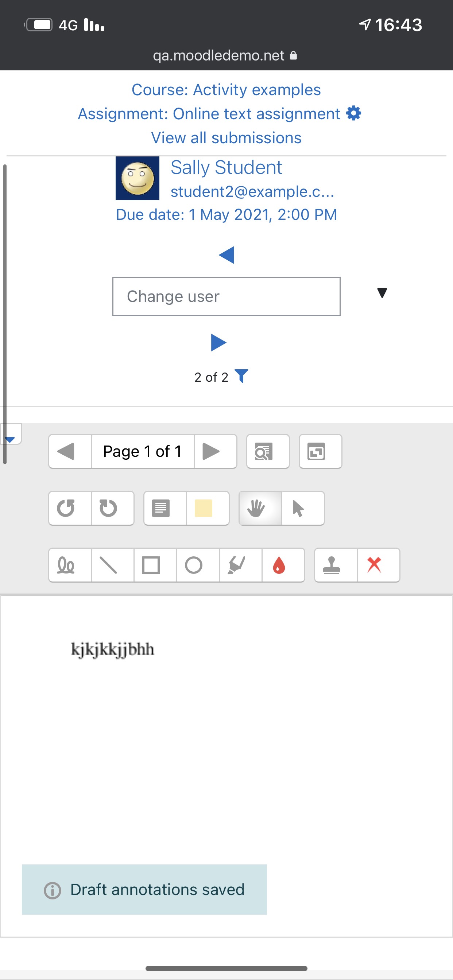Open the search comments tool
Image resolution: width=453 pixels, height=980 pixels.
point(268,451)
